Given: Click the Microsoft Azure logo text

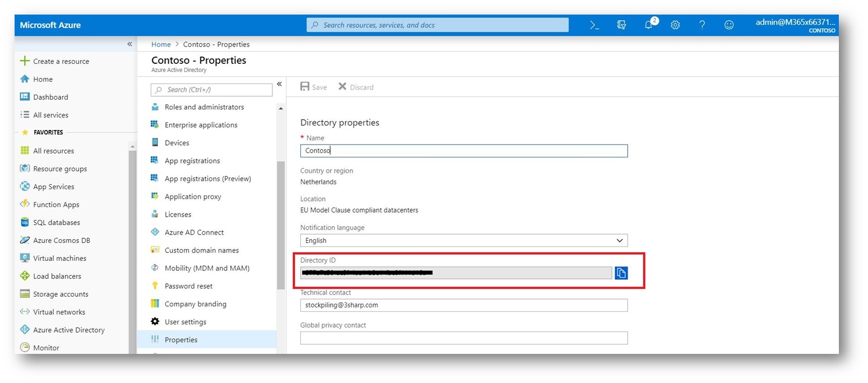Looking at the screenshot, I should coord(50,25).
